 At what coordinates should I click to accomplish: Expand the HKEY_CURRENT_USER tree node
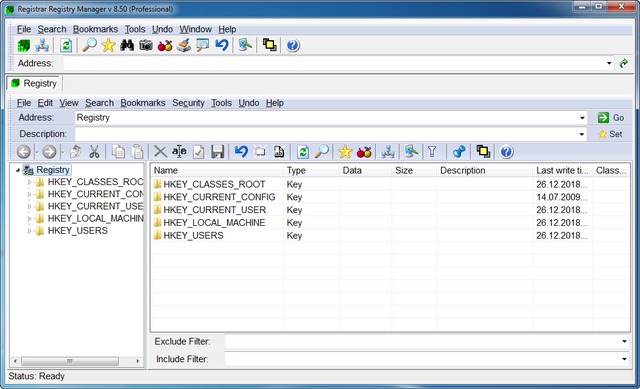coord(29,207)
